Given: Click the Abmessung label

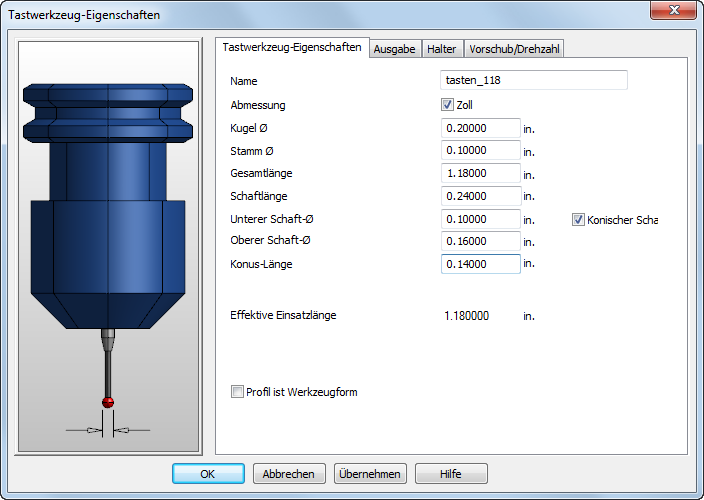Looking at the screenshot, I should (258, 105).
